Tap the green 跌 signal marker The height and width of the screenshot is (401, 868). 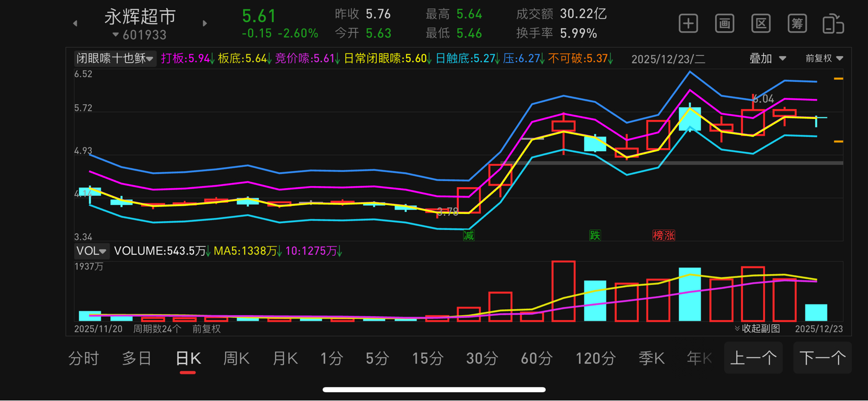click(595, 236)
